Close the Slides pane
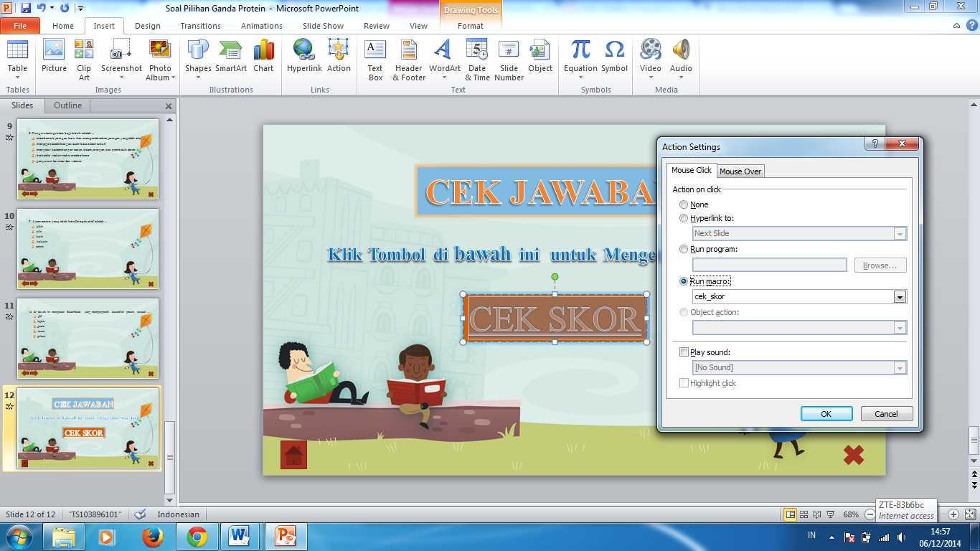The image size is (980, 551). 169,106
